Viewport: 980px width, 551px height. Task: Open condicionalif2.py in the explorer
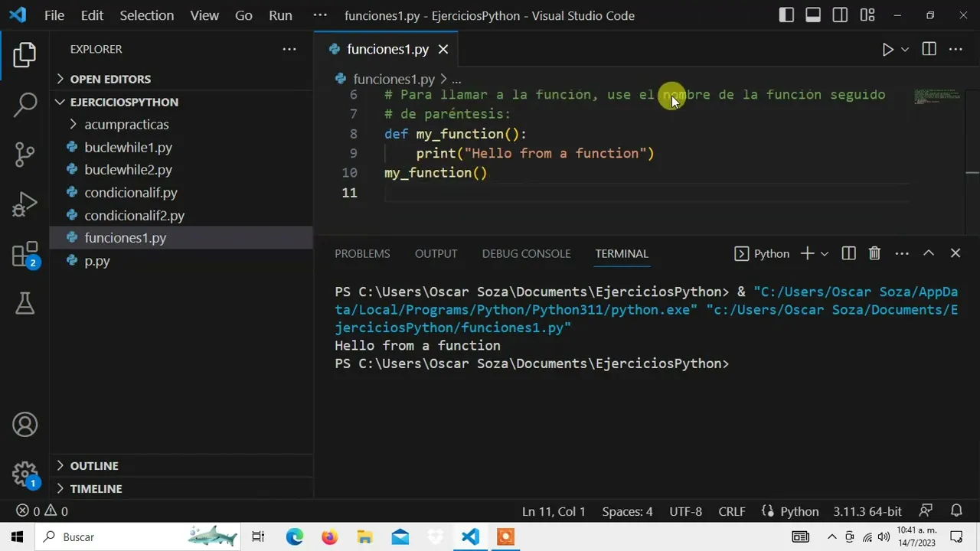click(181, 215)
